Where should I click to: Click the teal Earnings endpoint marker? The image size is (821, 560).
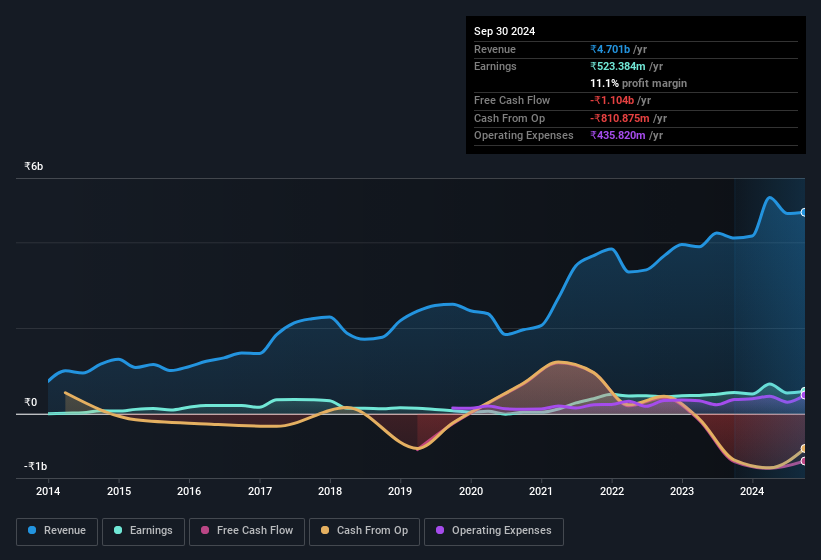tap(804, 391)
